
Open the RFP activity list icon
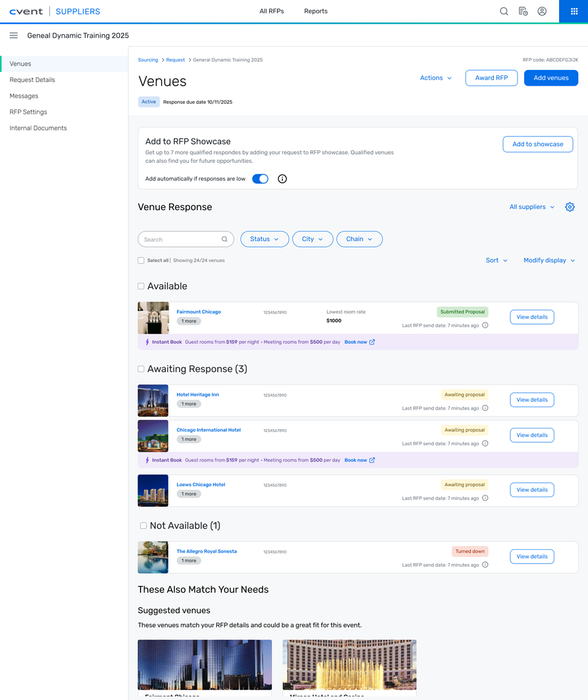[x=523, y=11]
